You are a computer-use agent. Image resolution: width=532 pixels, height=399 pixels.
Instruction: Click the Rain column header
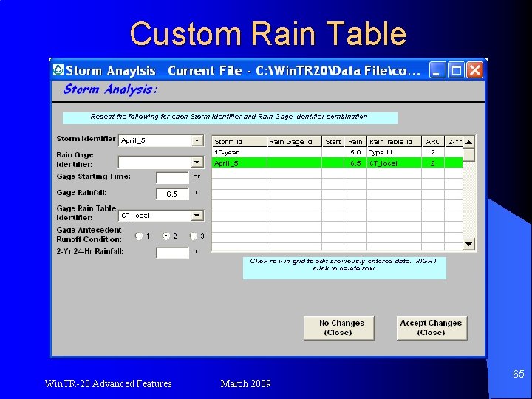pyautogui.click(x=355, y=141)
